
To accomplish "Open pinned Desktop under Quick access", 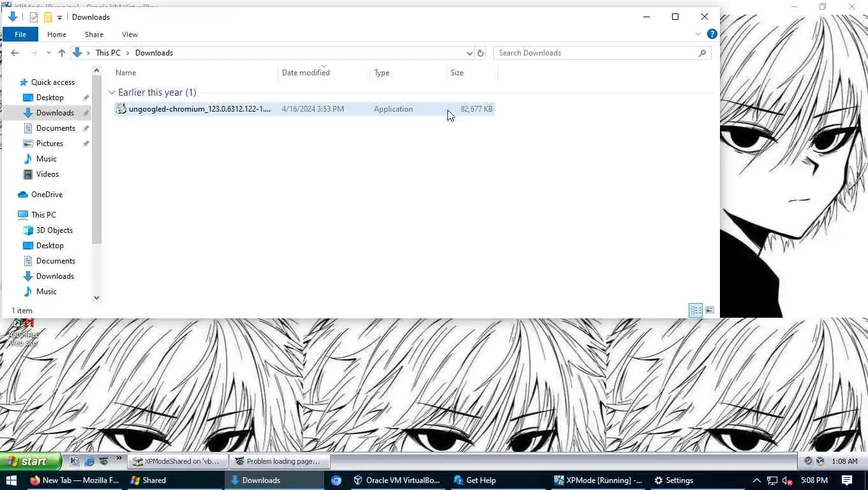I will click(50, 98).
